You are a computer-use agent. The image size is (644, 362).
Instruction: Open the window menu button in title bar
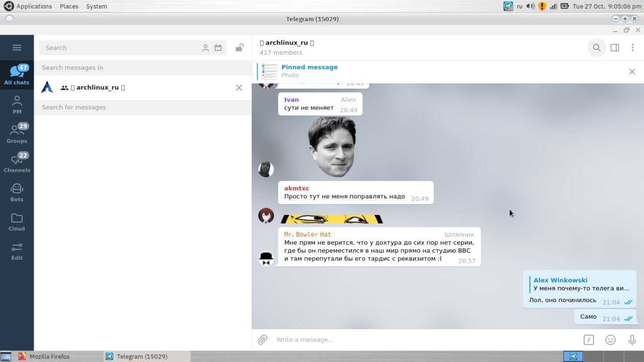tap(9, 19)
